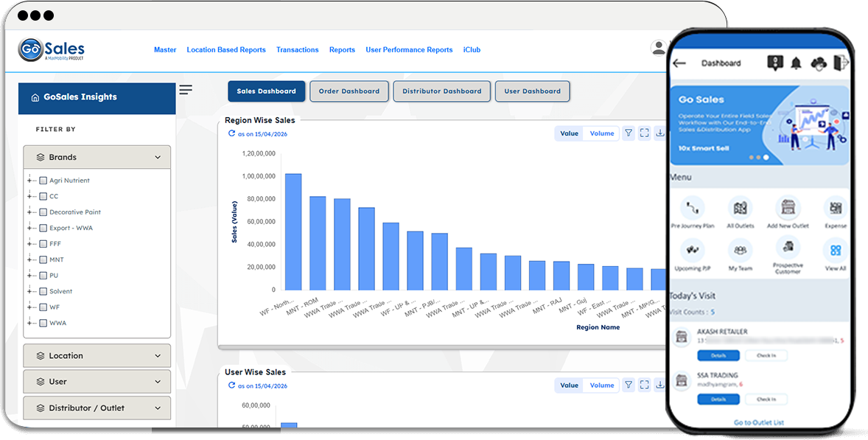The height and width of the screenshot is (440, 868).
Task: Open the Expense menu icon
Action: pos(836,209)
